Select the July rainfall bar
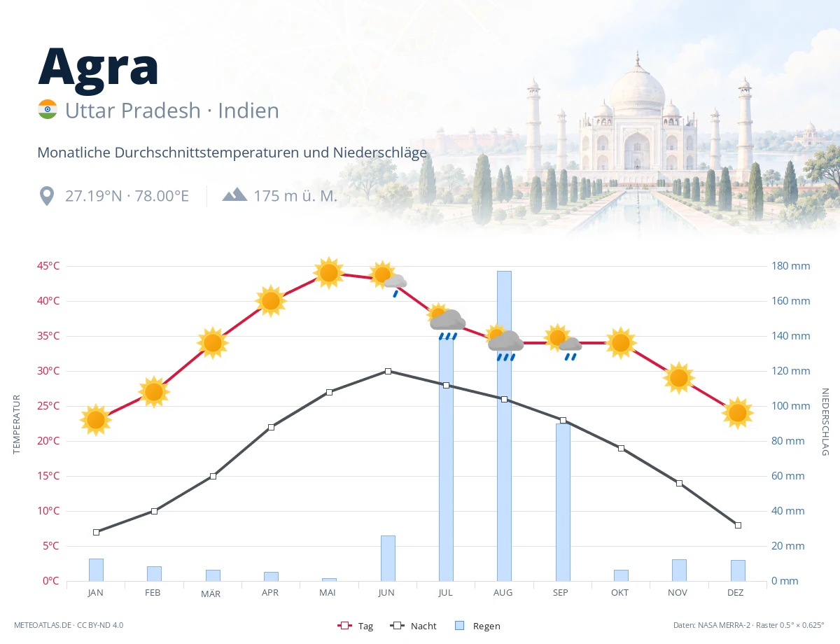Viewport: 840px width, 644px height. tap(446, 458)
